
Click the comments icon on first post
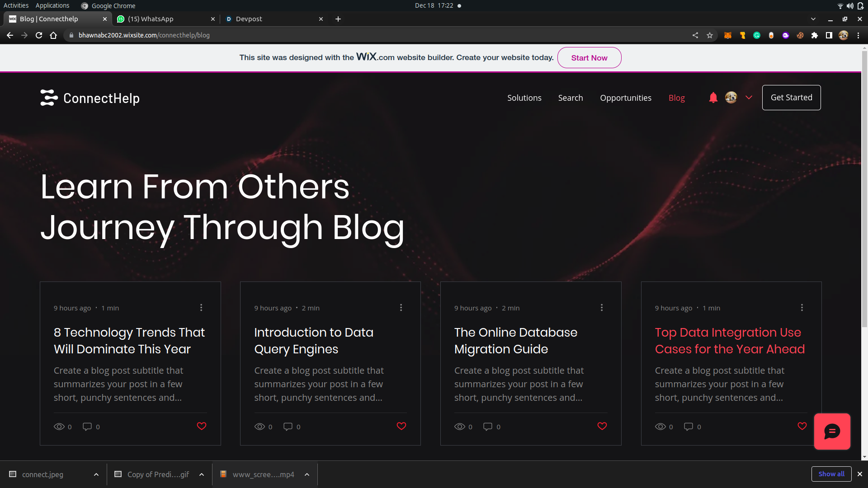87,427
